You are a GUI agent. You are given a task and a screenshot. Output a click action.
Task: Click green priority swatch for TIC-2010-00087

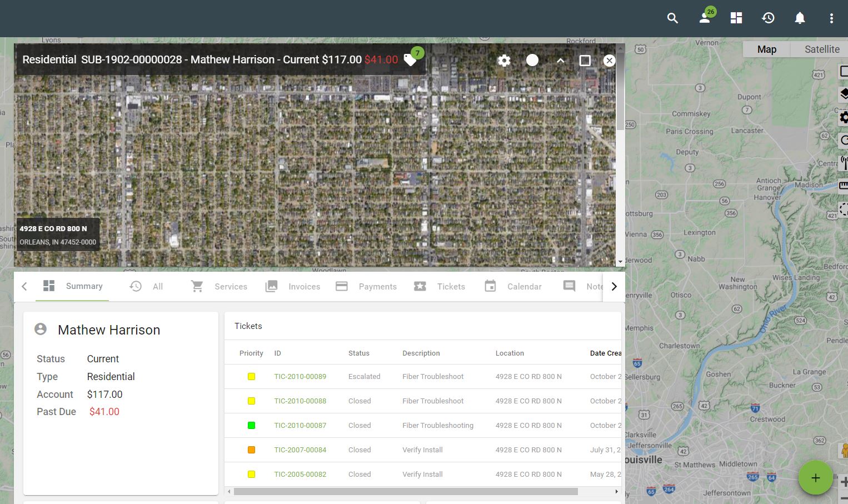point(251,426)
